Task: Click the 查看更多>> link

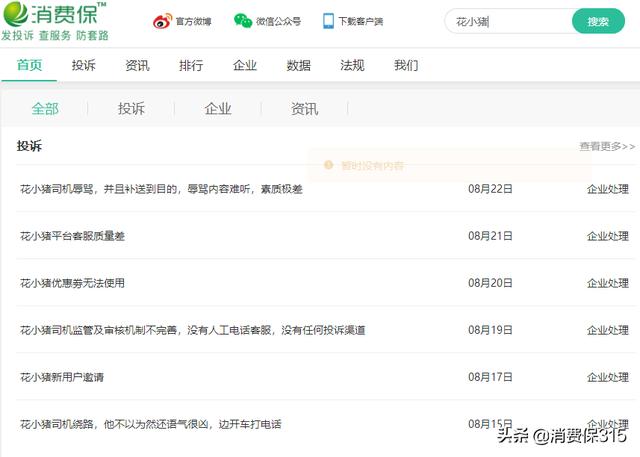Action: pos(607,146)
